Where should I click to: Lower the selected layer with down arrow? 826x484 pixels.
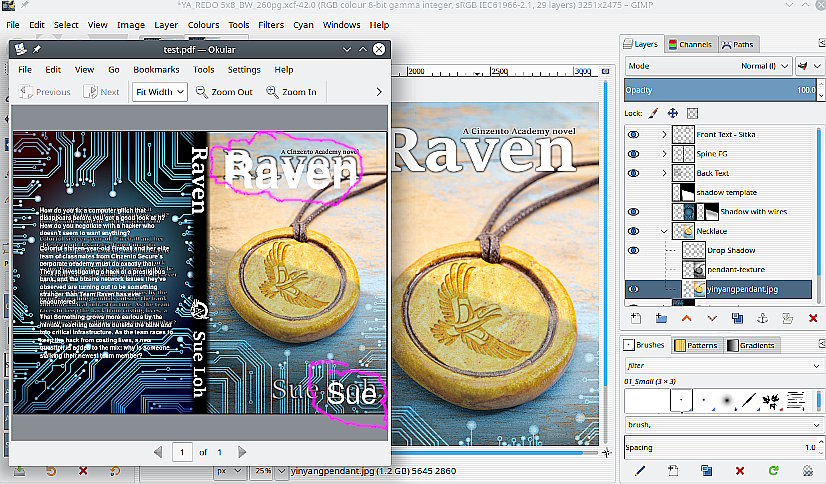[712, 318]
